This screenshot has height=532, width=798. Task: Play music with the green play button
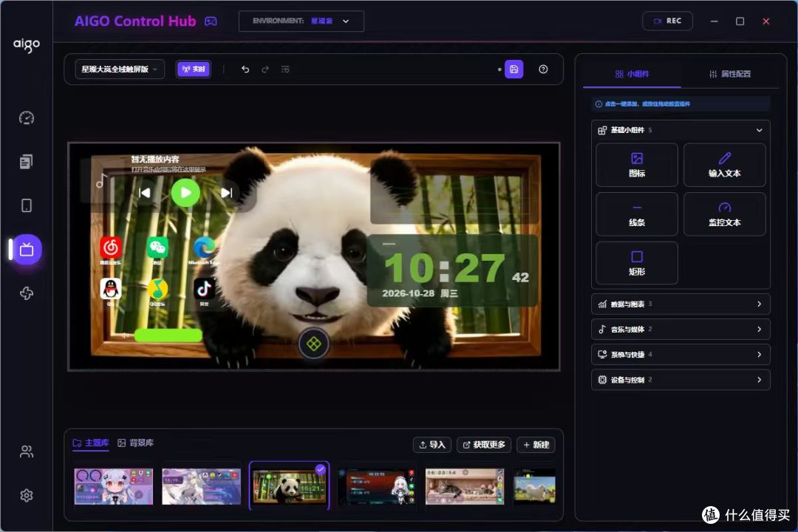pyautogui.click(x=185, y=192)
